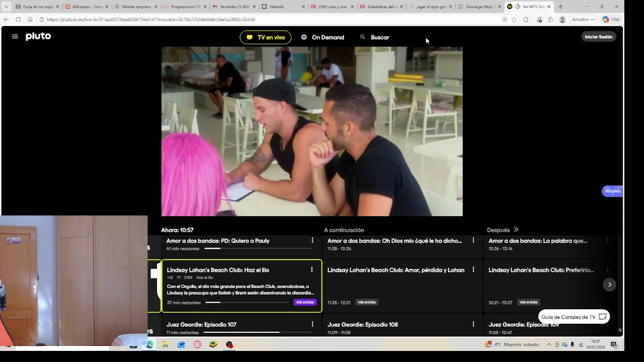Go to browser home page
This screenshot has width=644, height=362.
coord(30,19)
